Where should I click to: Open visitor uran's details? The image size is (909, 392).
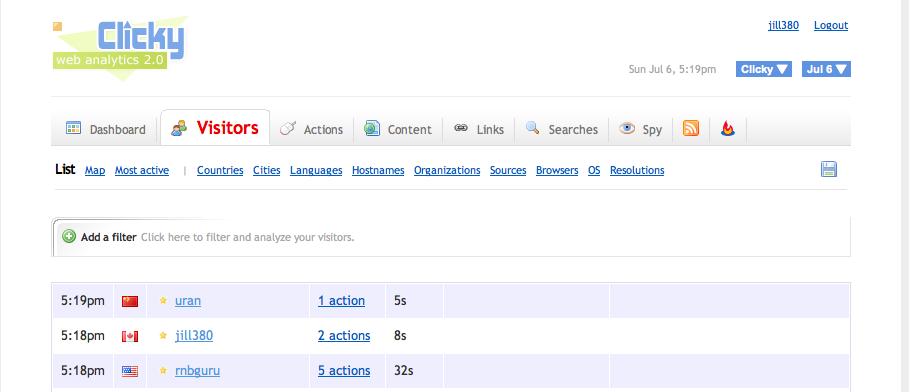click(x=188, y=301)
